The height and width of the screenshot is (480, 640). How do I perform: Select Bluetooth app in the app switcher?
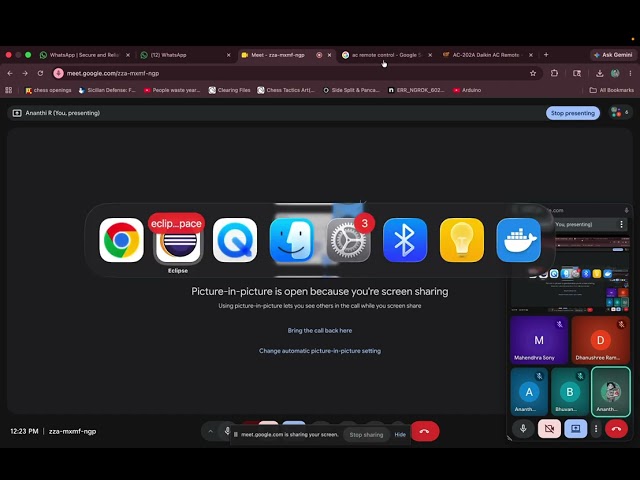tap(405, 240)
